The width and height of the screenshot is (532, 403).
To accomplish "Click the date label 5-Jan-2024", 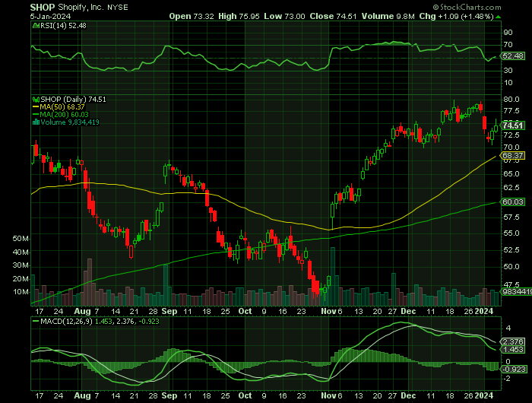I will point(51,16).
